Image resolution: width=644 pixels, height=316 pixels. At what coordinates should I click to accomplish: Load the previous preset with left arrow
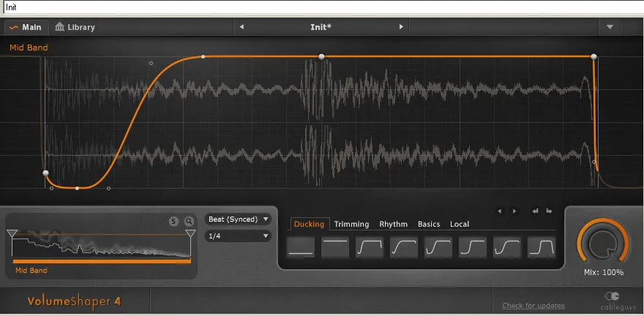241,27
